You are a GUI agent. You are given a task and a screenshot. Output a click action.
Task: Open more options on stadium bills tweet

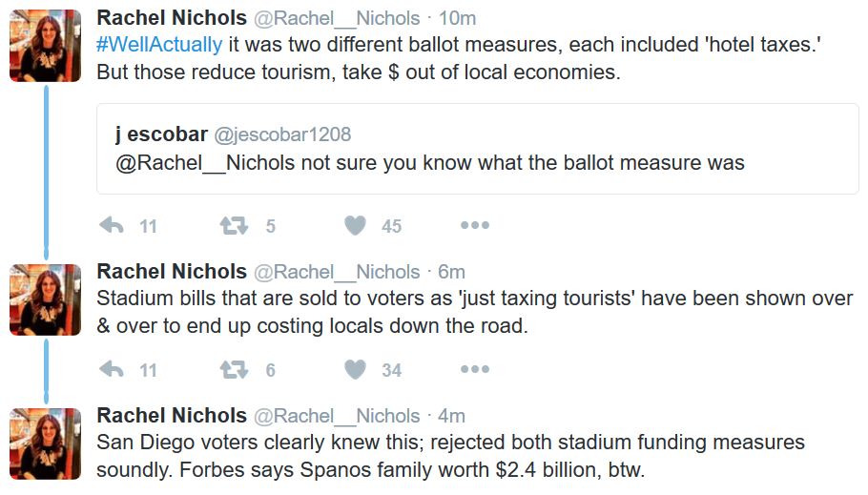coord(475,369)
